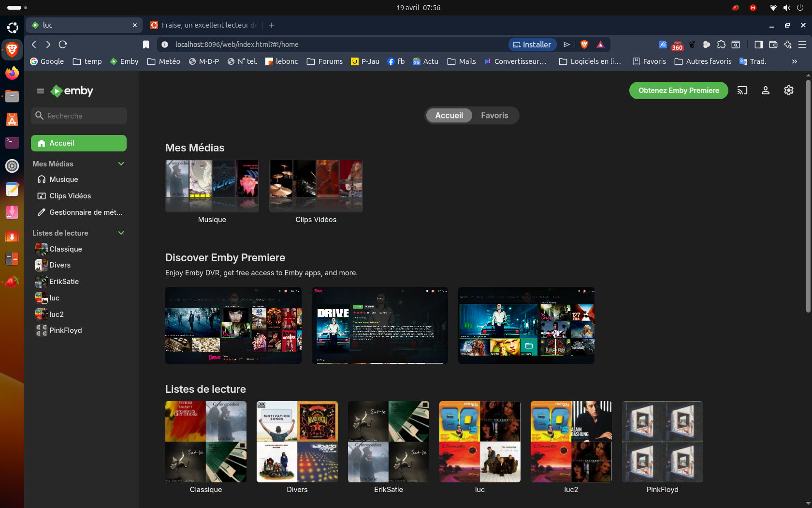Click the Installer app button
812x508 pixels.
pyautogui.click(x=532, y=45)
